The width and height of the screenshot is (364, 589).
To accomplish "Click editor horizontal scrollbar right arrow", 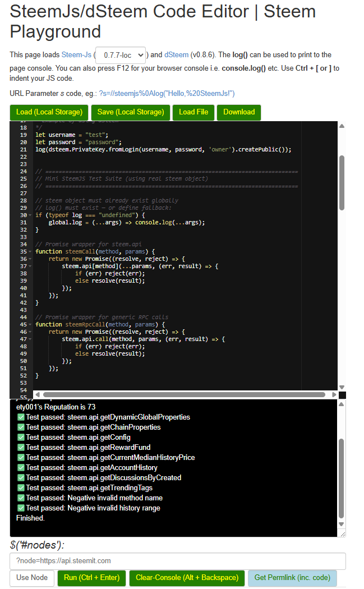I will (334, 395).
